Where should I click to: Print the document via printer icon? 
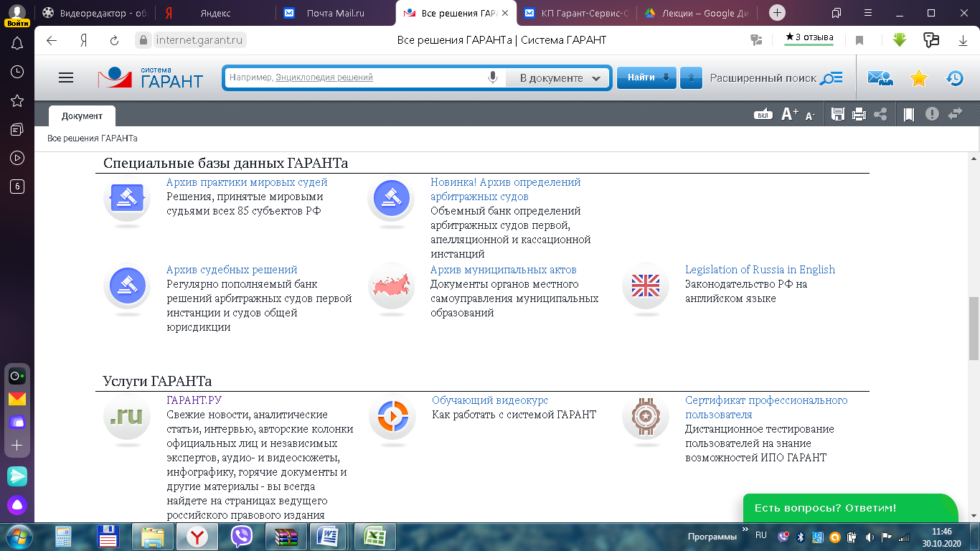click(859, 114)
